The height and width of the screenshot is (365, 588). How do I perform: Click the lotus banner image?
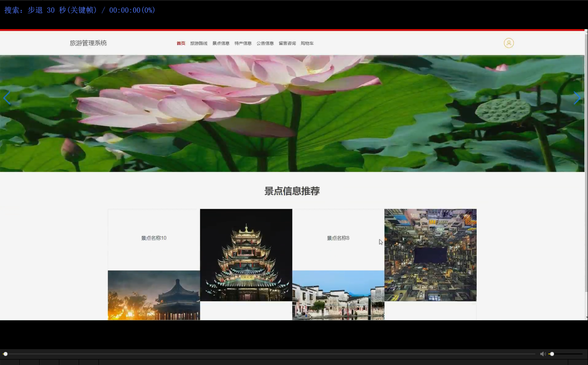[292, 113]
